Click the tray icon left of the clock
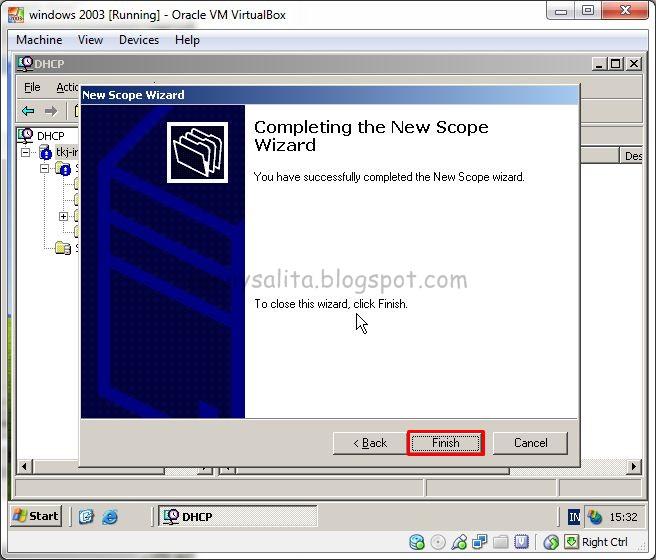 pos(594,517)
